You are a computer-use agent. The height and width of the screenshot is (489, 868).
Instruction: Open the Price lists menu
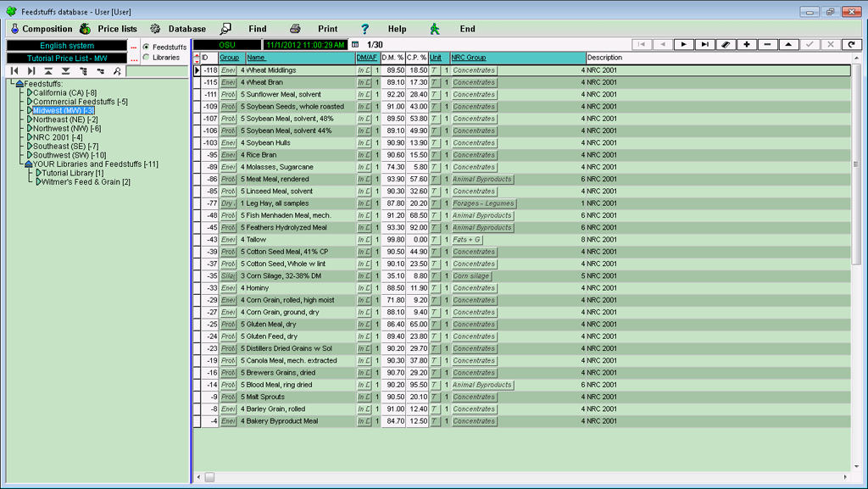(x=108, y=29)
